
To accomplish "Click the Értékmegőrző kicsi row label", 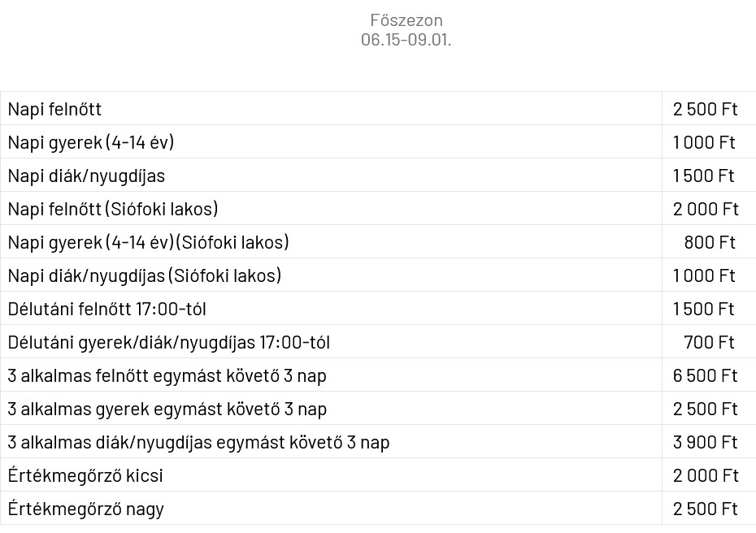I will (85, 475).
